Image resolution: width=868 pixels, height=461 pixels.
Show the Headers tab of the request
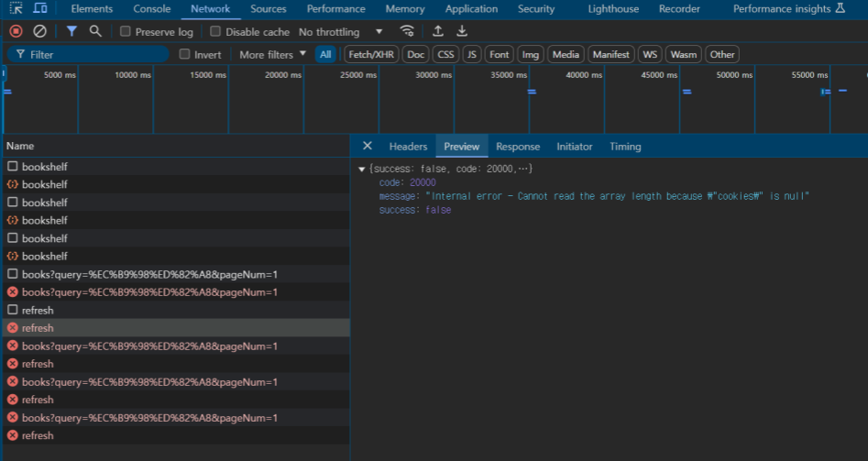click(408, 147)
